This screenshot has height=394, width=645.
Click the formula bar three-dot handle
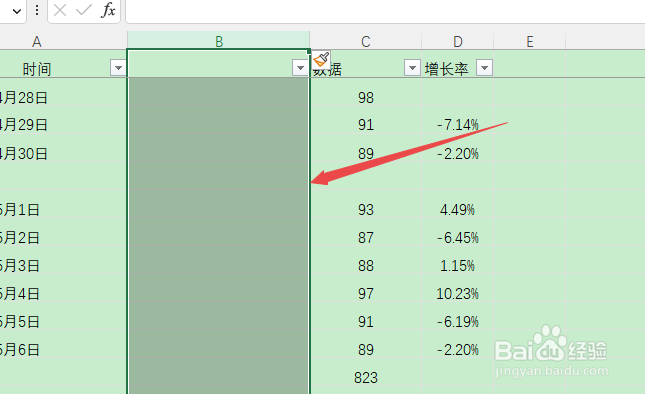(x=37, y=10)
